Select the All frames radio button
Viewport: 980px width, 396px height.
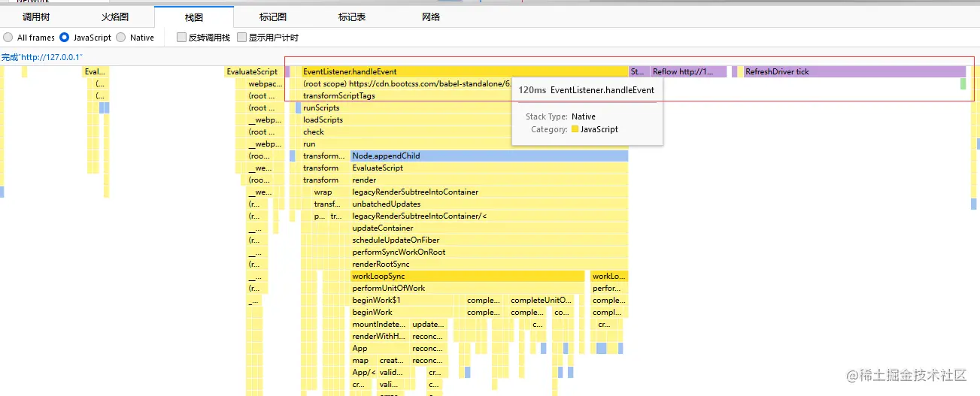pos(8,38)
